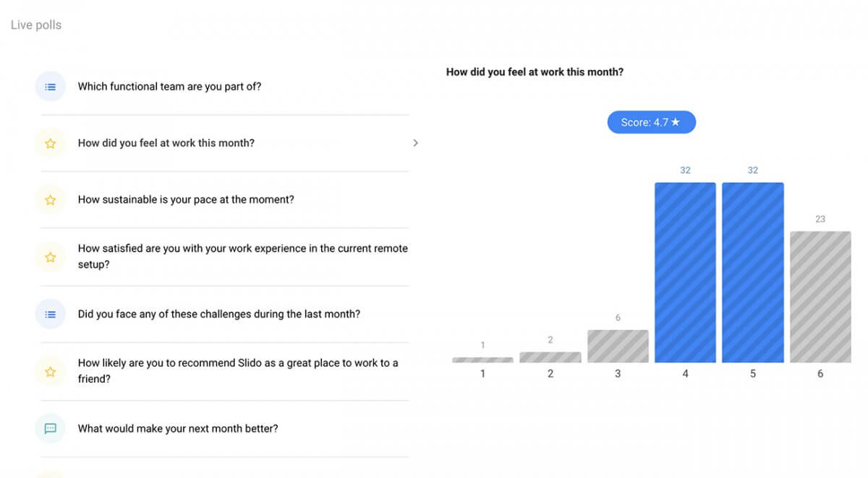Click the question 'Did you face any of these challenges during the last month?'
The height and width of the screenshot is (478, 868).
(x=218, y=314)
